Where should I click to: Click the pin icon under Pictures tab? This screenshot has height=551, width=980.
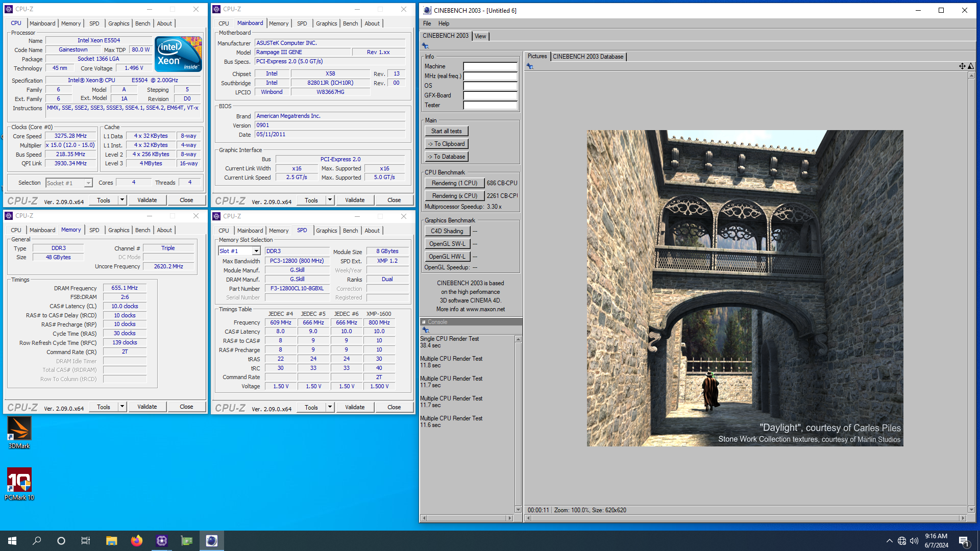click(x=530, y=66)
